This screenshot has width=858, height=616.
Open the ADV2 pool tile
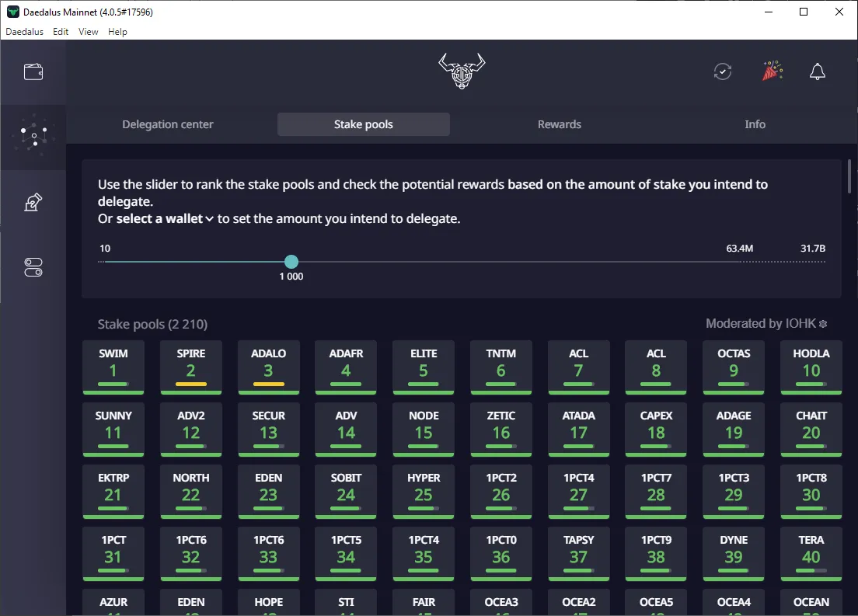(x=191, y=430)
